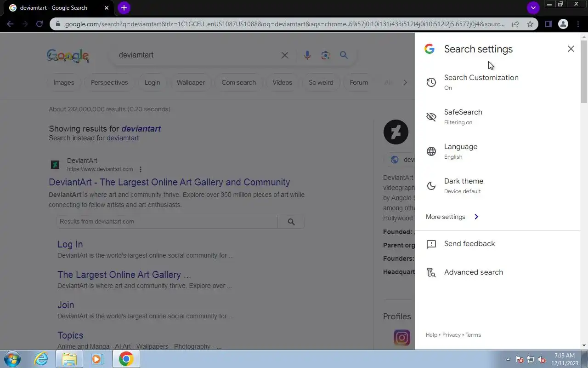Image resolution: width=588 pixels, height=368 pixels.
Task: Open the tab search dropdown
Action: pyautogui.click(x=533, y=8)
